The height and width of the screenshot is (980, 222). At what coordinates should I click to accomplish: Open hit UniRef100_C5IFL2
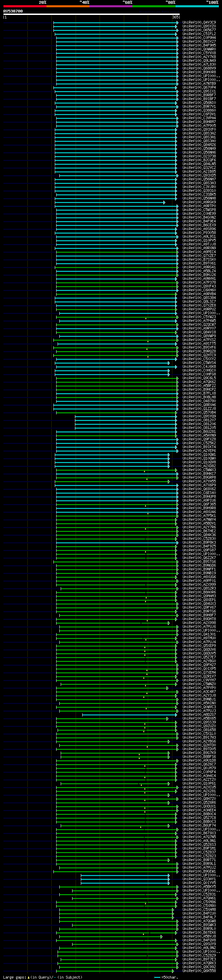[199, 34]
